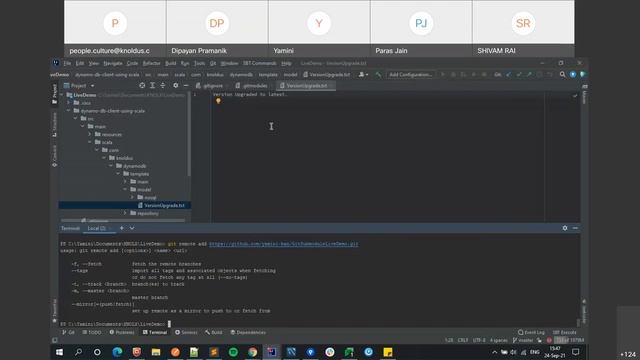Select the VersionUpgrade.txt editor tab
The image size is (640, 360).
[306, 86]
